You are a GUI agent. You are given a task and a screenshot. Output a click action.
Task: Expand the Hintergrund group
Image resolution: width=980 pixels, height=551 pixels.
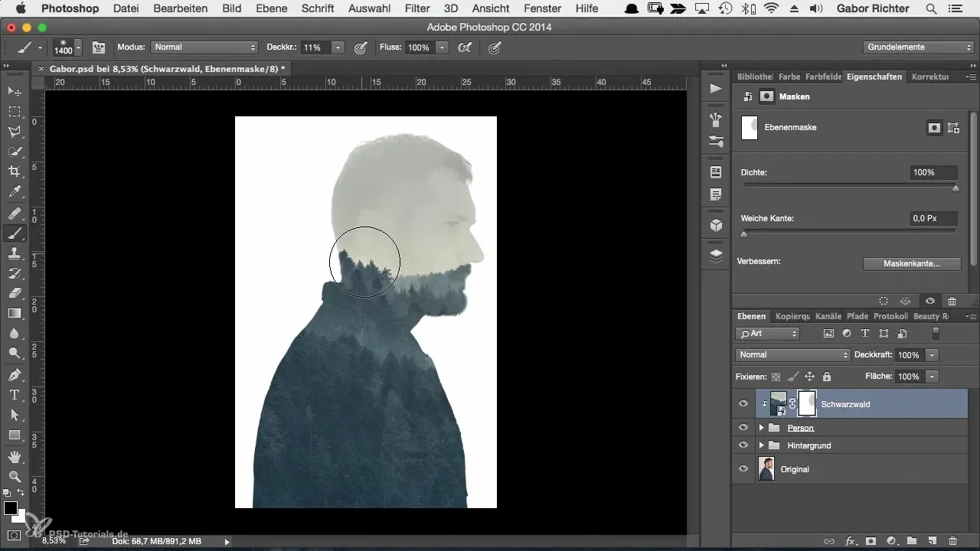point(761,445)
